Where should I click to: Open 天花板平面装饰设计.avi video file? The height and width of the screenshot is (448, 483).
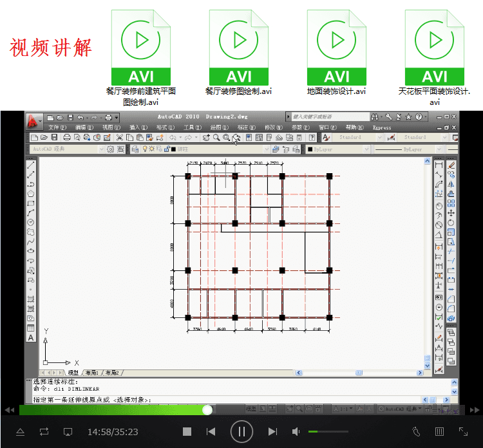[434, 58]
